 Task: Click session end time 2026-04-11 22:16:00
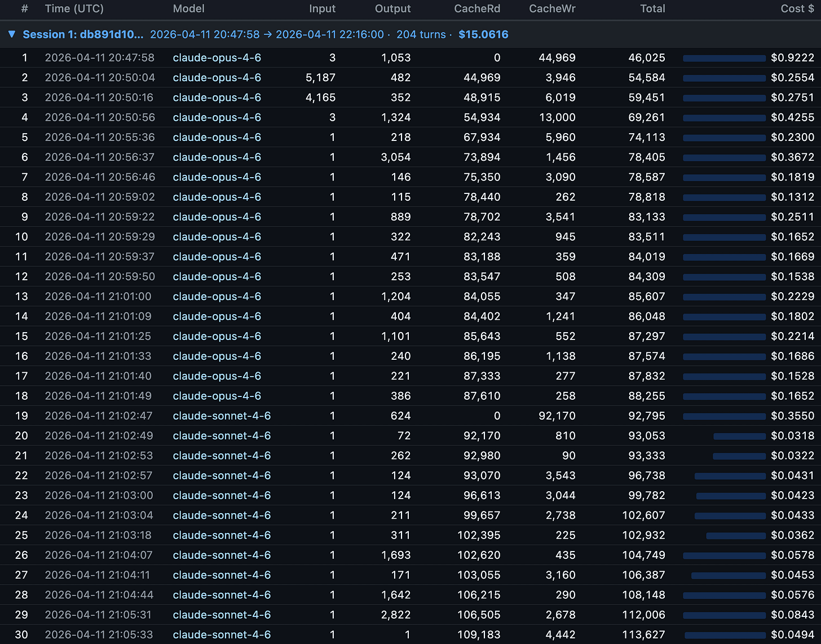click(x=329, y=34)
